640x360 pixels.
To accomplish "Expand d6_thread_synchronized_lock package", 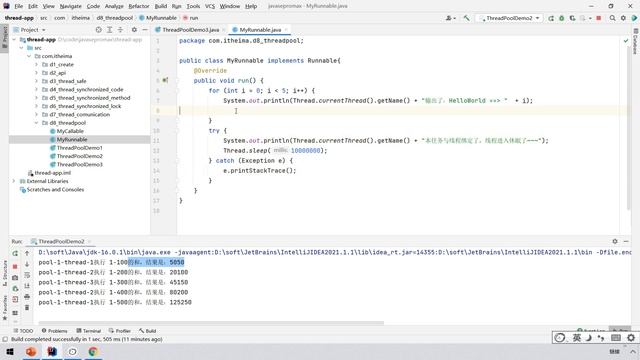I will 36,106.
